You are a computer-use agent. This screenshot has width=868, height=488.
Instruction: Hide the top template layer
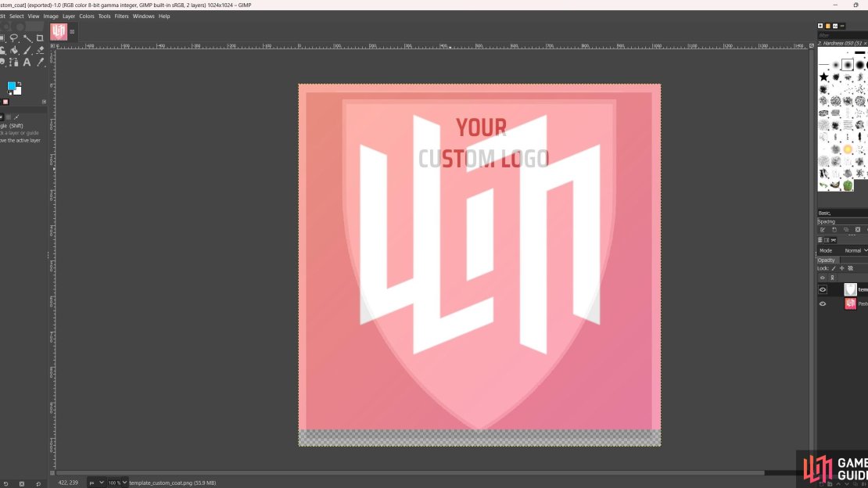[x=823, y=289]
